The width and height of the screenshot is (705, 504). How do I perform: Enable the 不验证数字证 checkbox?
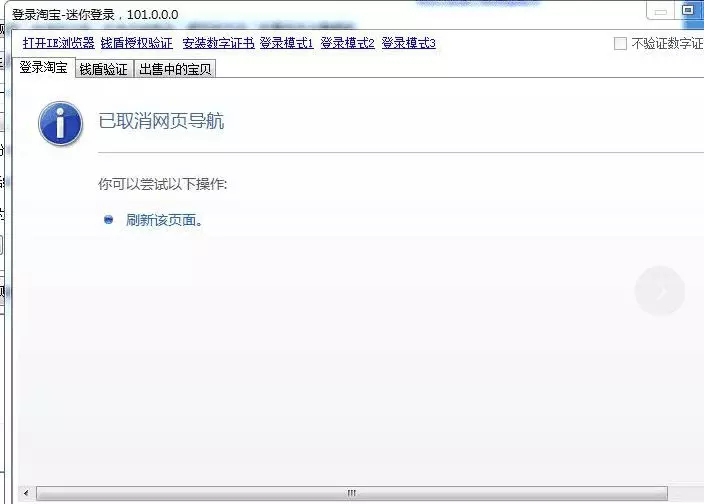click(620, 44)
